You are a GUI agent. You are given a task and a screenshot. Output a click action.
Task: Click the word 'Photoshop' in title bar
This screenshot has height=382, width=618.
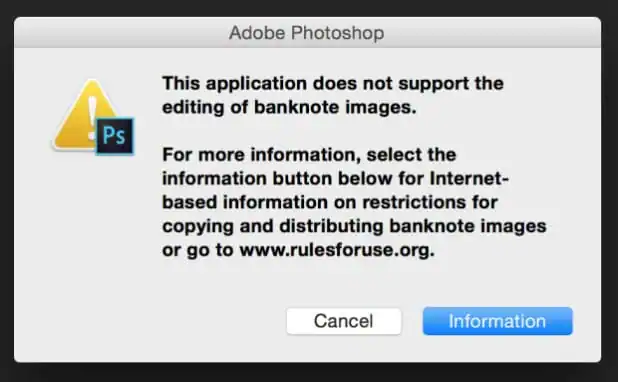(x=337, y=33)
